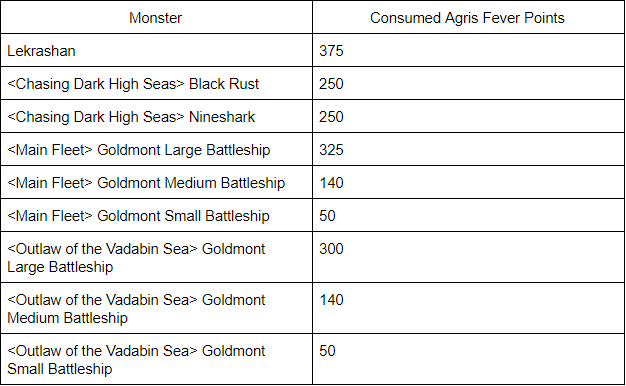Viewport: 626px width, 386px height.
Task: Click the Nineshark monster cell
Action: click(x=156, y=117)
